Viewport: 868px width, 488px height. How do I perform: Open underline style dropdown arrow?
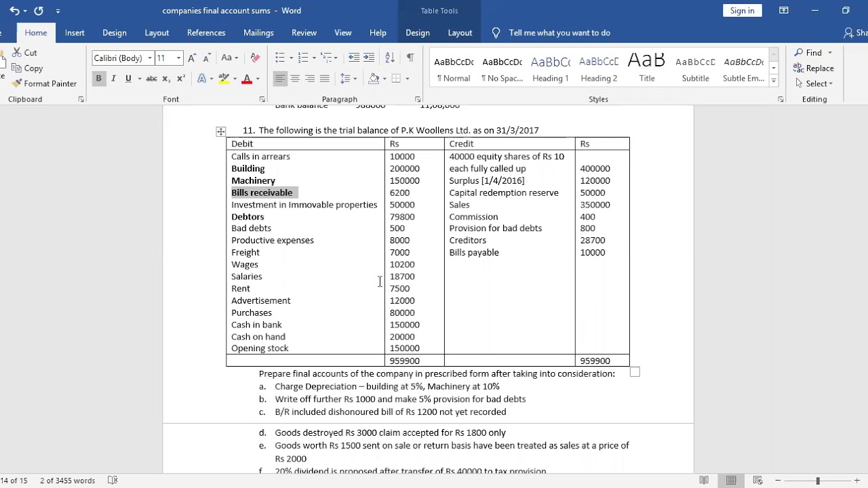[139, 79]
